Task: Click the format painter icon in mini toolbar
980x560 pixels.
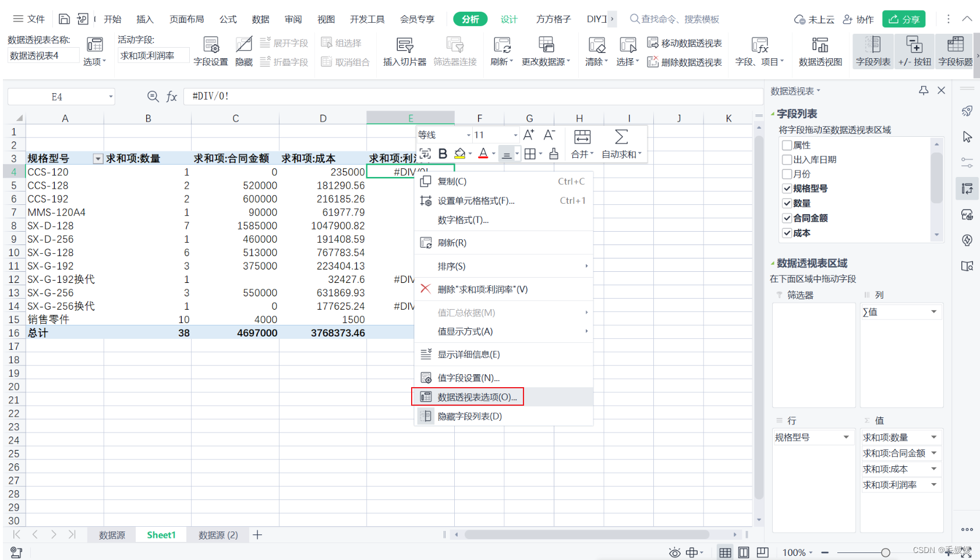Action: [x=554, y=154]
